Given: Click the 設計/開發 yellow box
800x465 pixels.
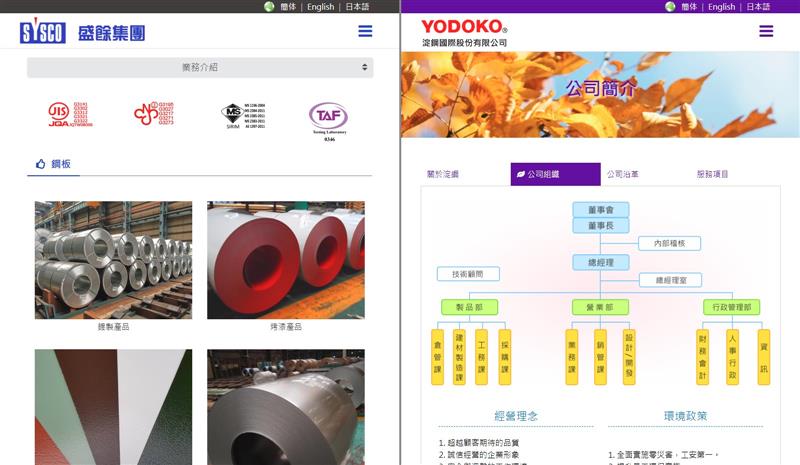Looking at the screenshot, I should (x=629, y=357).
